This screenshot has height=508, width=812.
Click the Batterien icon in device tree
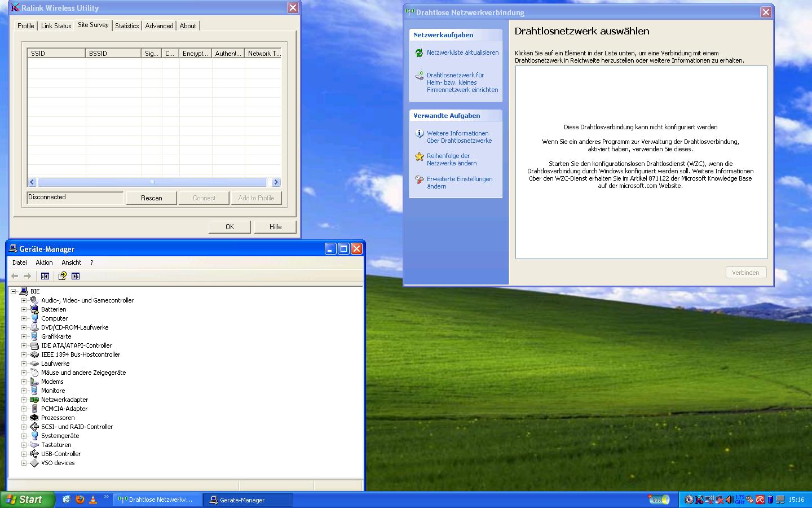click(34, 309)
